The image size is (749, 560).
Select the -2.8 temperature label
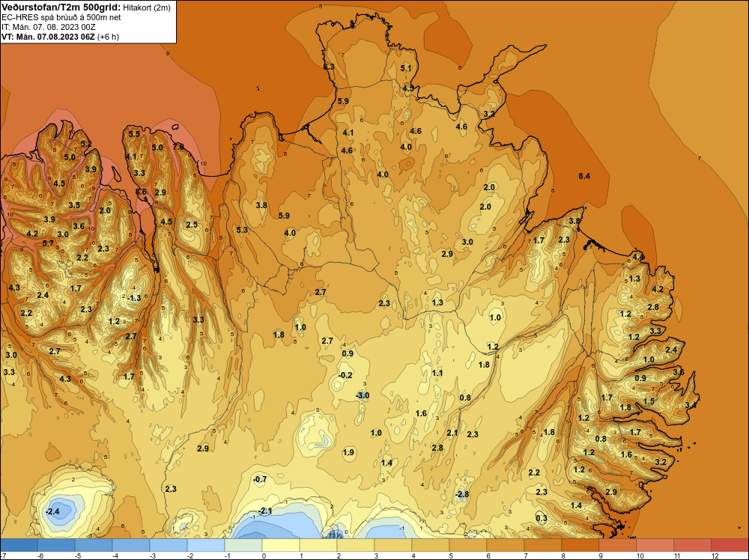point(462,494)
